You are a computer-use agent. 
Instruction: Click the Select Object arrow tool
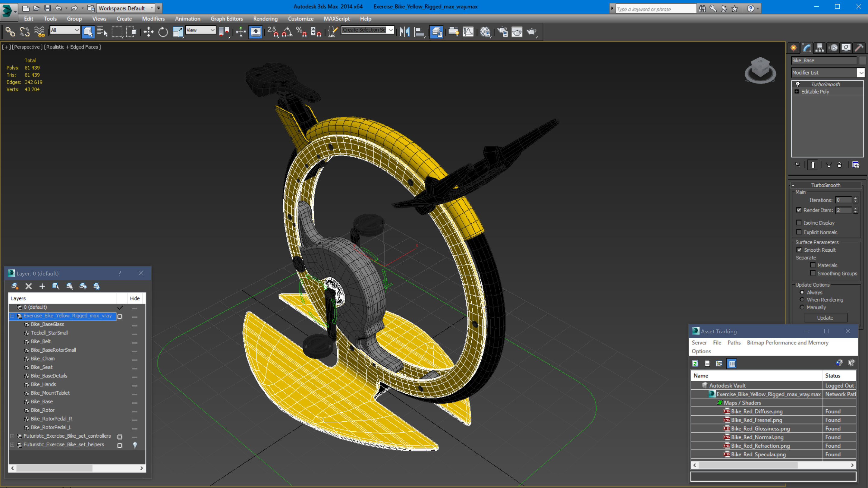(x=88, y=32)
